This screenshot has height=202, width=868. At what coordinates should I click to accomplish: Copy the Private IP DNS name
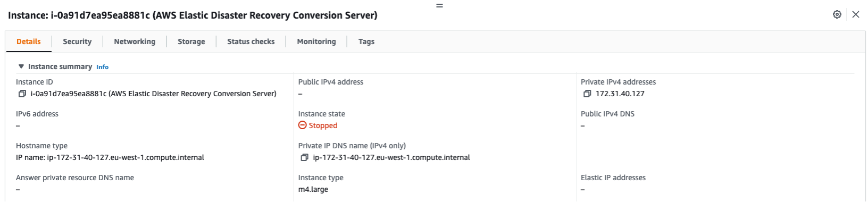[304, 158]
